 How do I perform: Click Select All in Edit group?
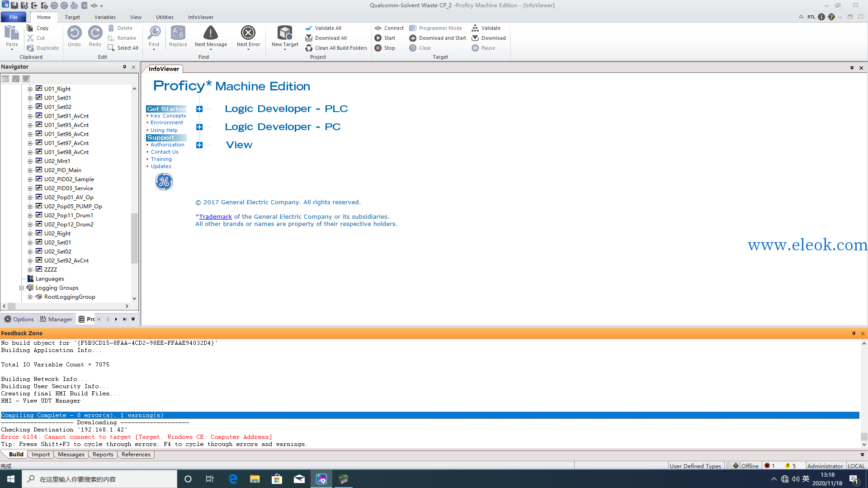pyautogui.click(x=123, y=48)
